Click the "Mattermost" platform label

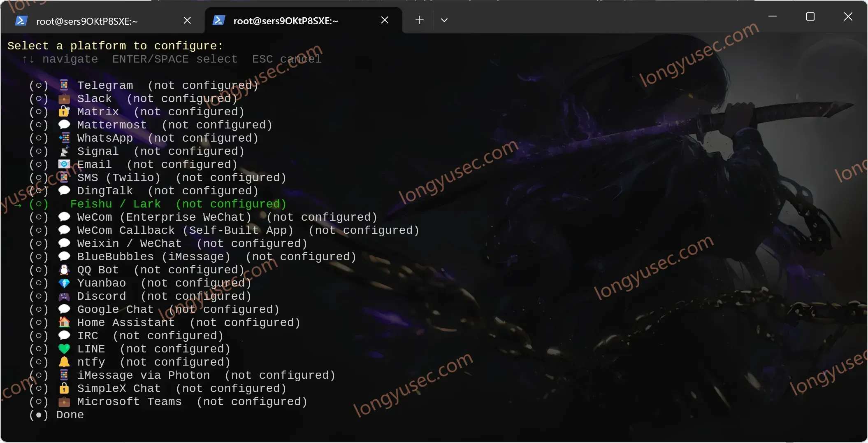(112, 125)
